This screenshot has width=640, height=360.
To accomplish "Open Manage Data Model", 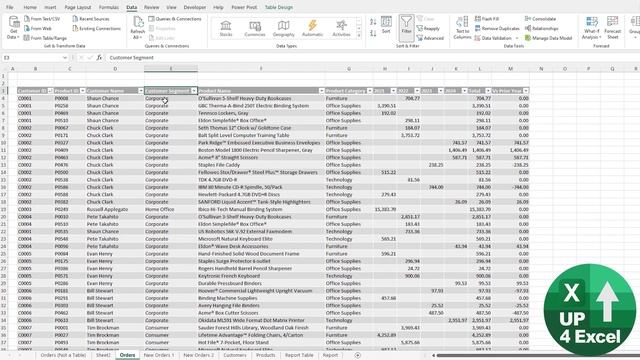I will (x=549, y=38).
